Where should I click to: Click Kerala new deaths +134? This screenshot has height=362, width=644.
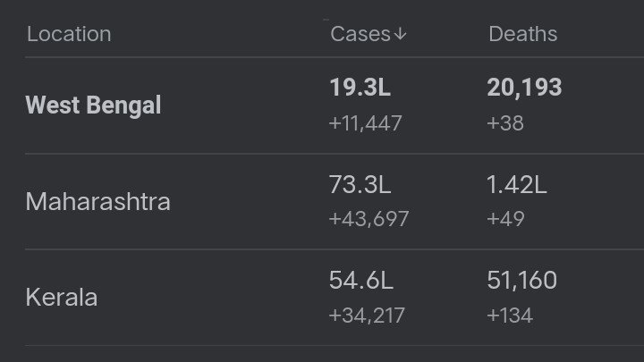pos(509,315)
